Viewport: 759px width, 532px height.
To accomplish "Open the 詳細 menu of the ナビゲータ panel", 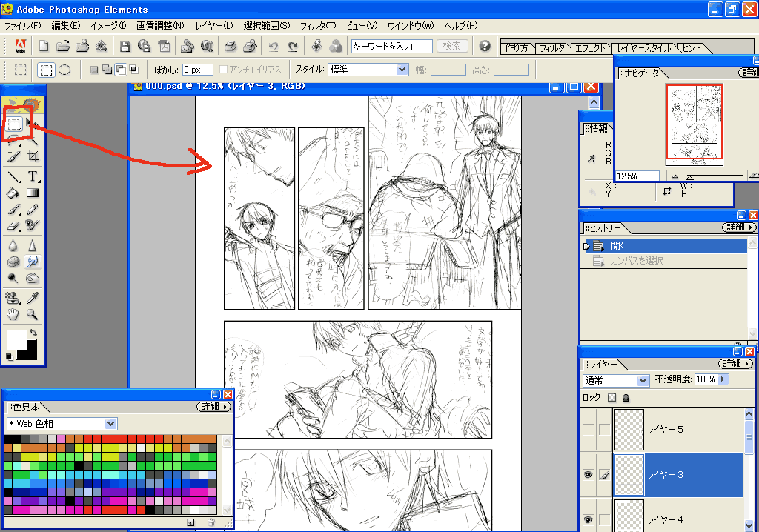I will click(749, 72).
